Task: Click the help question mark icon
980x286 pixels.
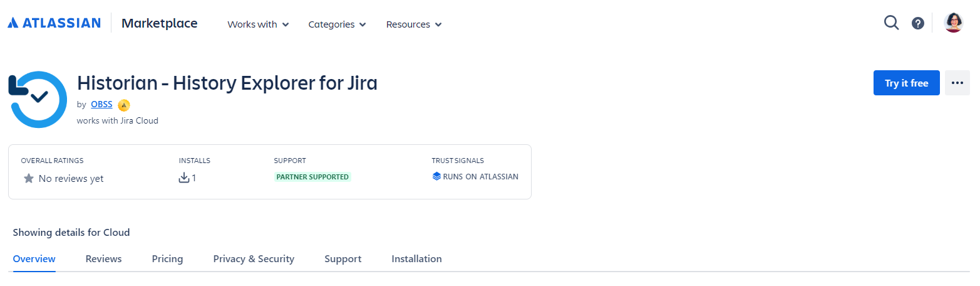Action: [x=918, y=23]
